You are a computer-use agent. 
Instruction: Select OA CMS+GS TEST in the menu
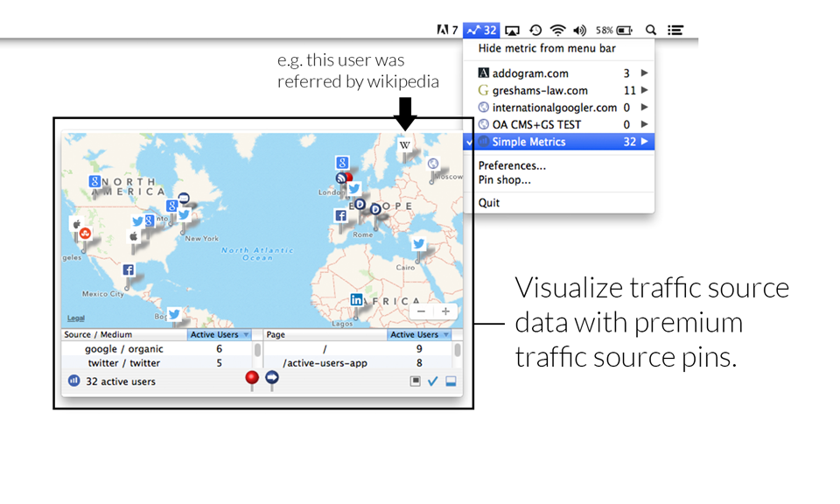[x=559, y=124]
